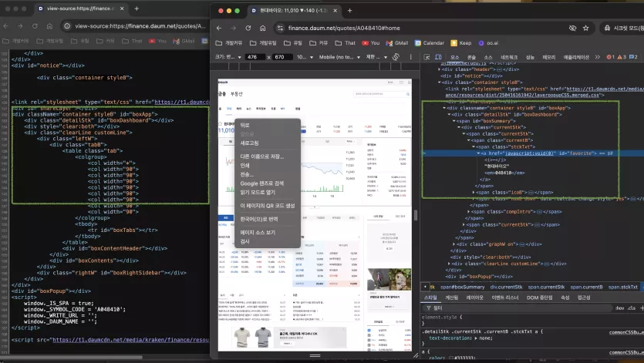Viewport: 644px width, 363px height.
Task: Toggle the :hov element state panel
Action: [x=620, y=308]
